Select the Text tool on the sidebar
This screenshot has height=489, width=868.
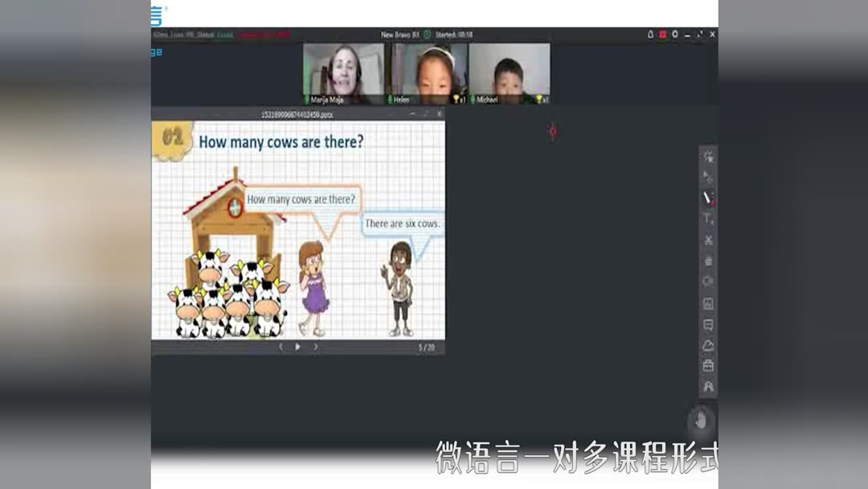tap(707, 219)
